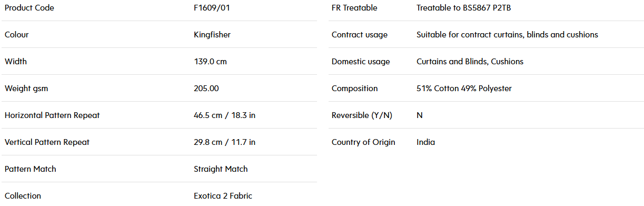
Task: Select the 205.00 weight value
Action: point(206,89)
